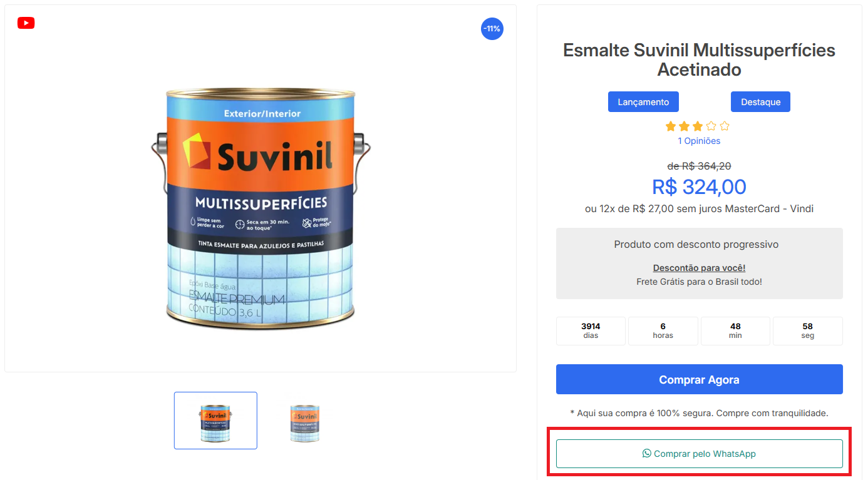The height and width of the screenshot is (480, 868).
Task: Click the fifth empty rating star
Action: 725,126
